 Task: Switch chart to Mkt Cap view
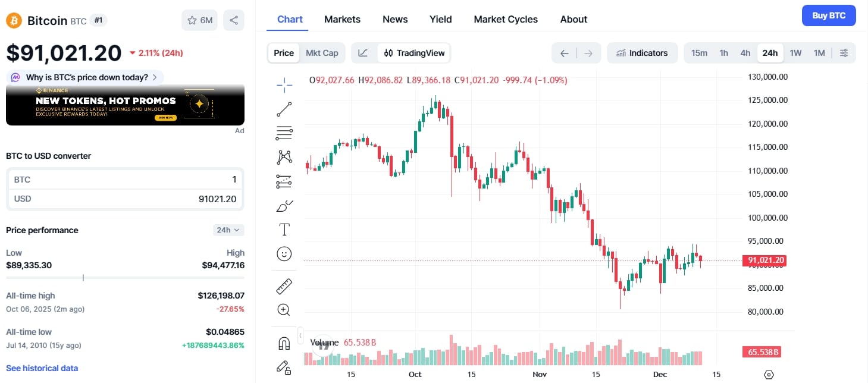(322, 53)
